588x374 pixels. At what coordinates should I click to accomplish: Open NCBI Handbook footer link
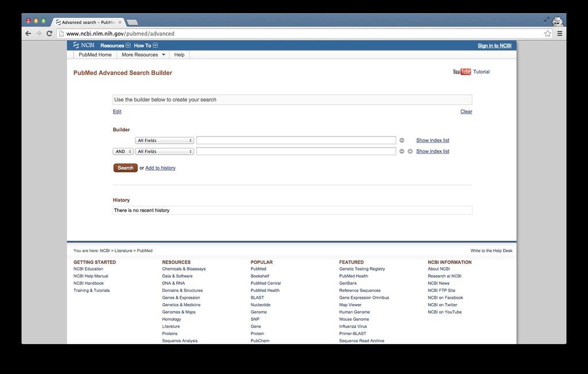pos(88,283)
